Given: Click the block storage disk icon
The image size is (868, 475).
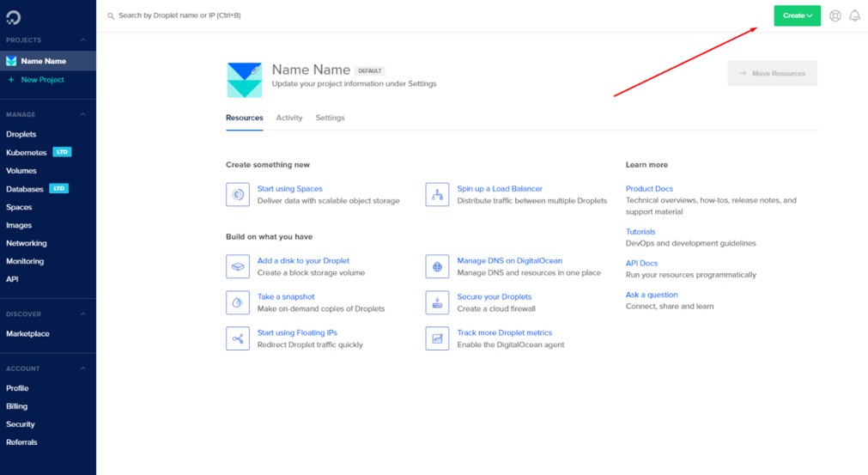Looking at the screenshot, I should pos(238,266).
